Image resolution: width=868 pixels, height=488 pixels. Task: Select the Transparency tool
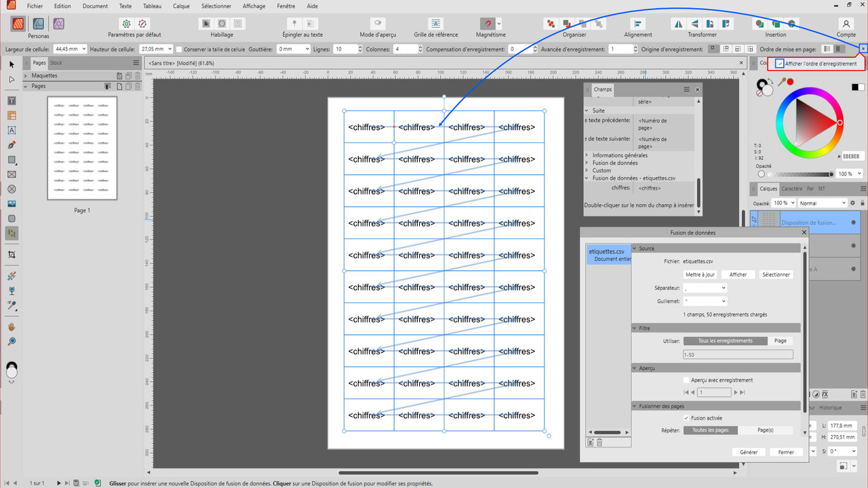[12, 290]
